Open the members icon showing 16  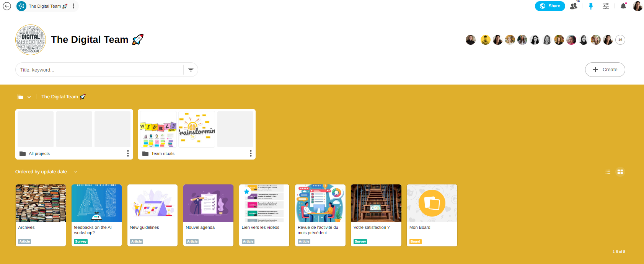point(574,6)
